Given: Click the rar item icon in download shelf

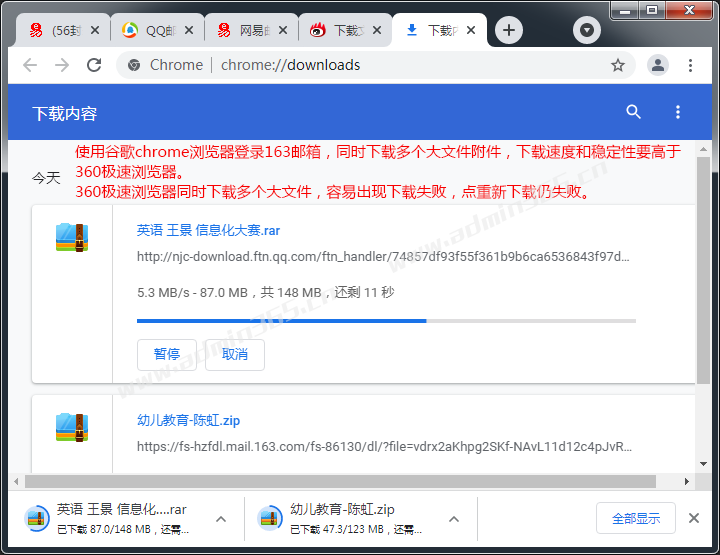Looking at the screenshot, I should click(37, 518).
